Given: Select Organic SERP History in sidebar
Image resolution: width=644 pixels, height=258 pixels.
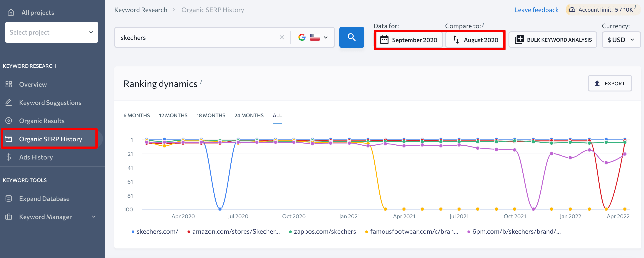Looking at the screenshot, I should (x=51, y=139).
